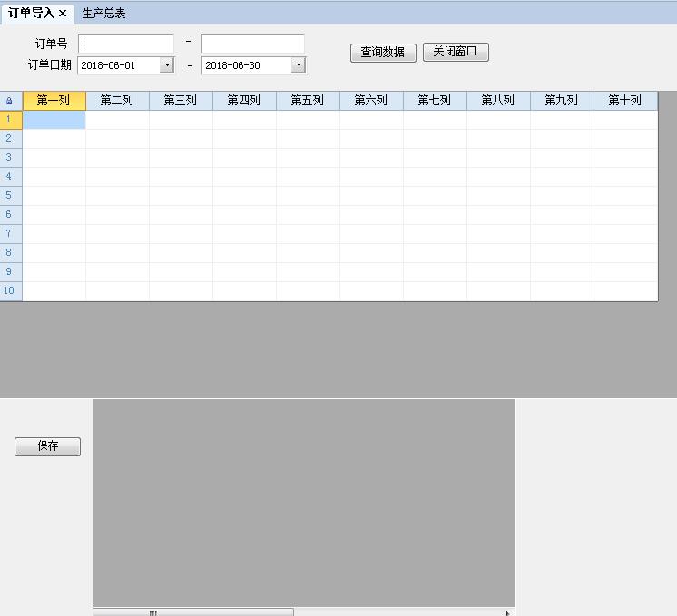Select the 第四列 column header

point(244,101)
